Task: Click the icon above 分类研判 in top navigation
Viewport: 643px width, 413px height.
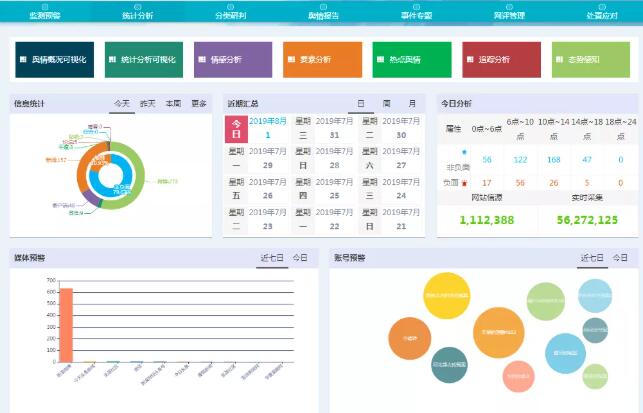Action: coord(230,5)
